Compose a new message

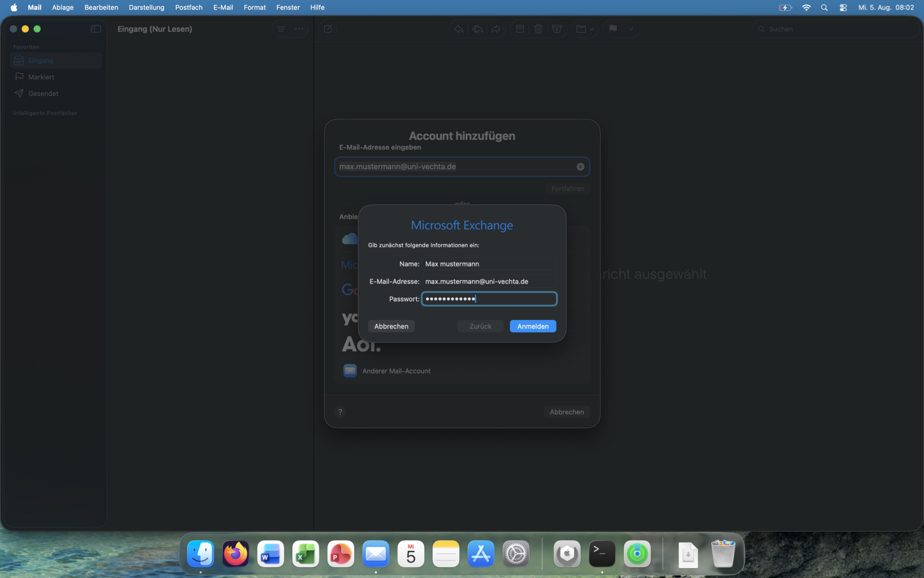[x=328, y=29]
